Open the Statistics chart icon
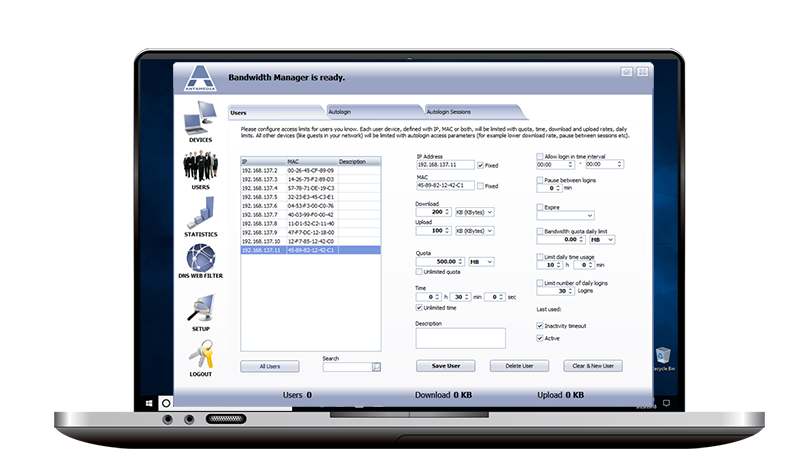800x476 pixels. 201,212
